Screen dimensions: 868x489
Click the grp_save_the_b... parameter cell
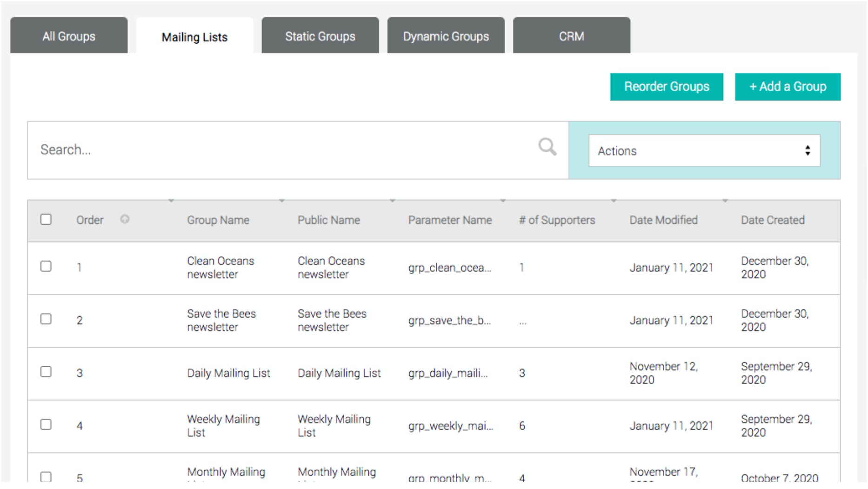449,320
